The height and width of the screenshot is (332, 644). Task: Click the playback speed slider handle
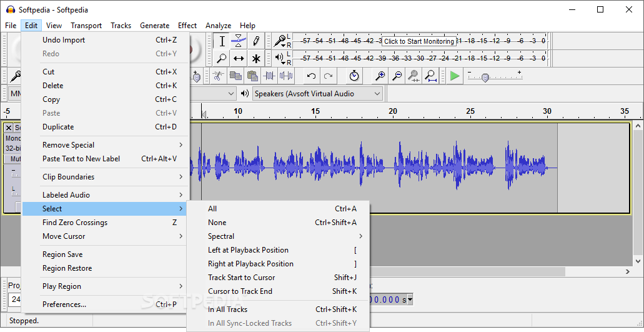(485, 78)
